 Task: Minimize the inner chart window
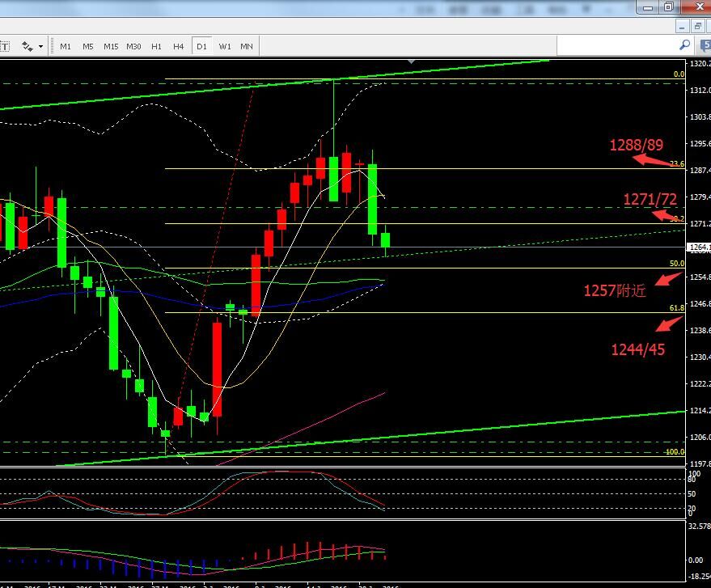tap(683, 26)
